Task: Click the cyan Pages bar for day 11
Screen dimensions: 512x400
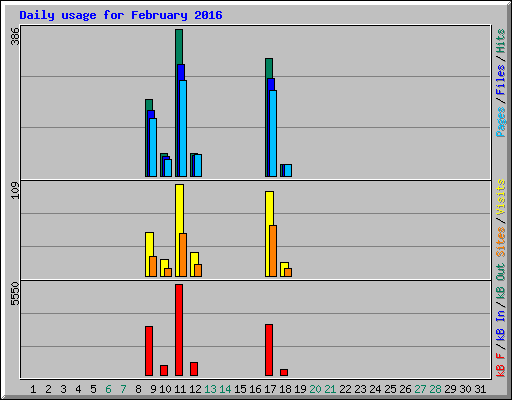Action: click(x=183, y=128)
